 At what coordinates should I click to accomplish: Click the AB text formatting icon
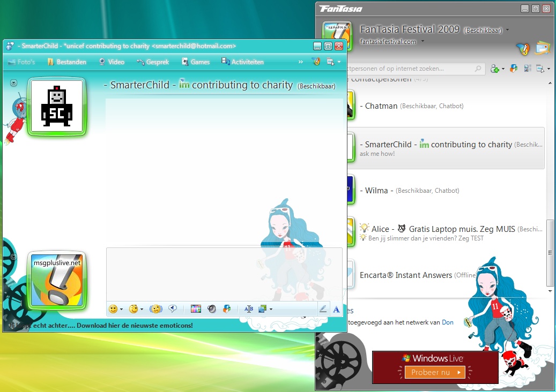(249, 309)
